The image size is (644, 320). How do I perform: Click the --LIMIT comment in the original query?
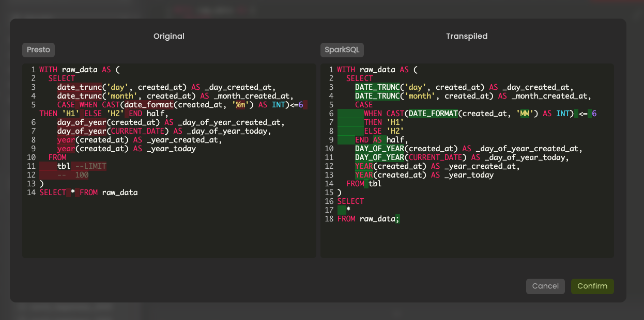point(90,166)
